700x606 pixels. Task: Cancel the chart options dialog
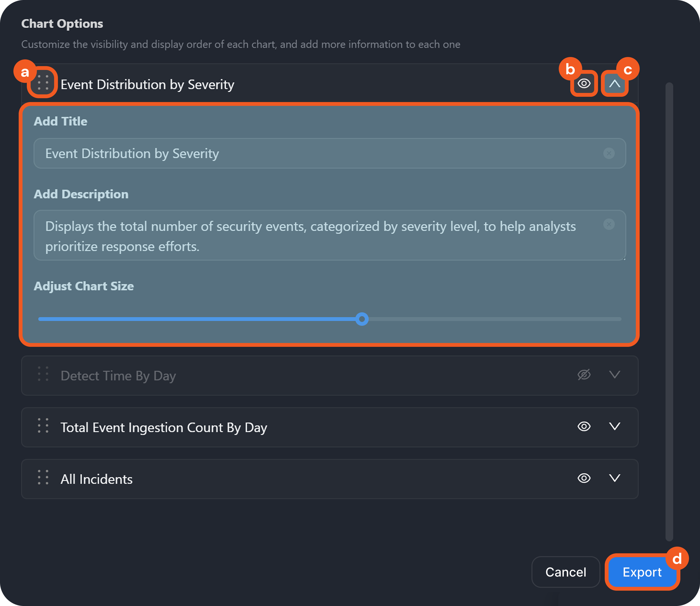(x=565, y=572)
